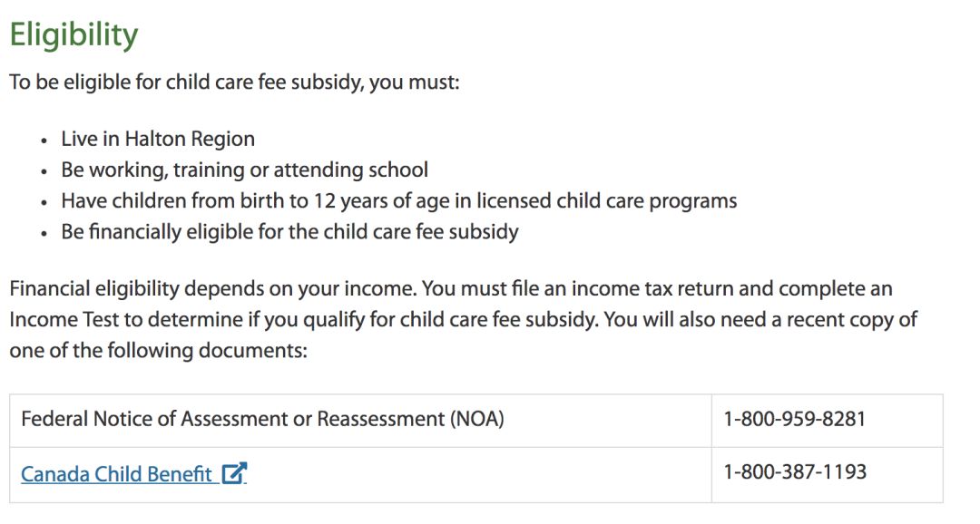Click the 'Financial eligibility depends on your income' line

pos(451,288)
